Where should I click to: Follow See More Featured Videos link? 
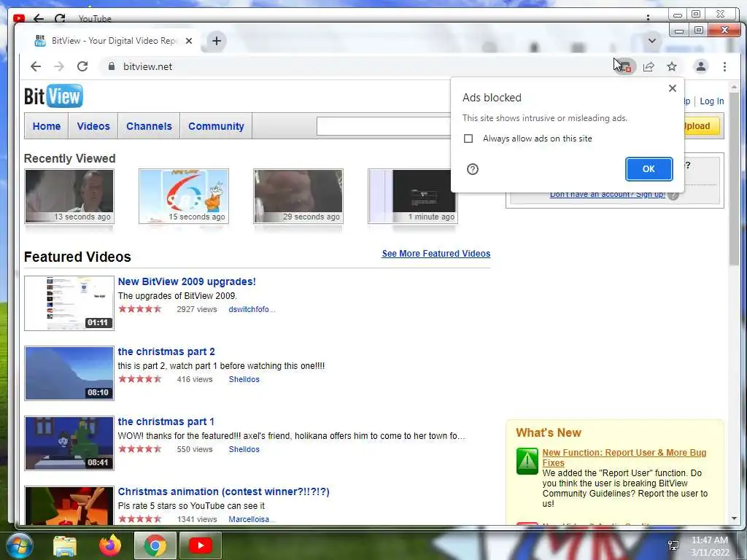coord(436,254)
